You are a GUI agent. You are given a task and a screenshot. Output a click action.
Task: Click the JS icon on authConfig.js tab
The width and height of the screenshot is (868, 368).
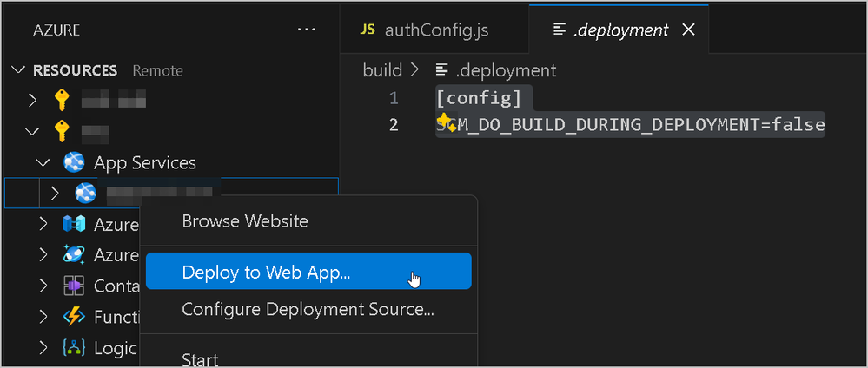(x=367, y=30)
